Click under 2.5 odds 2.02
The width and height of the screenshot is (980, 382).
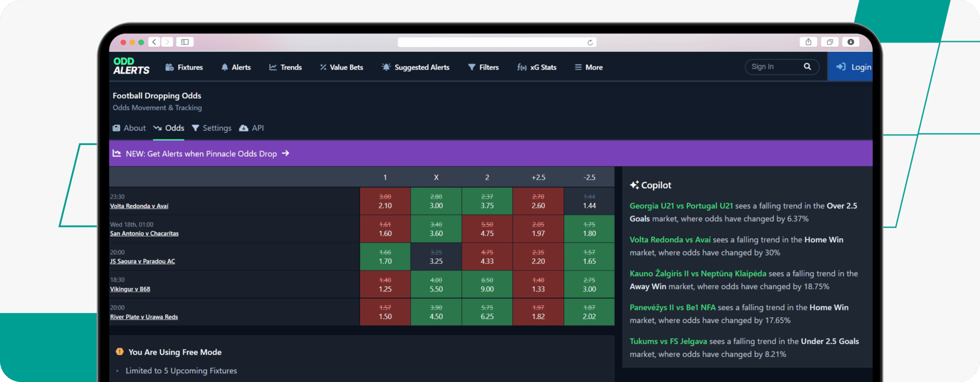coord(589,312)
